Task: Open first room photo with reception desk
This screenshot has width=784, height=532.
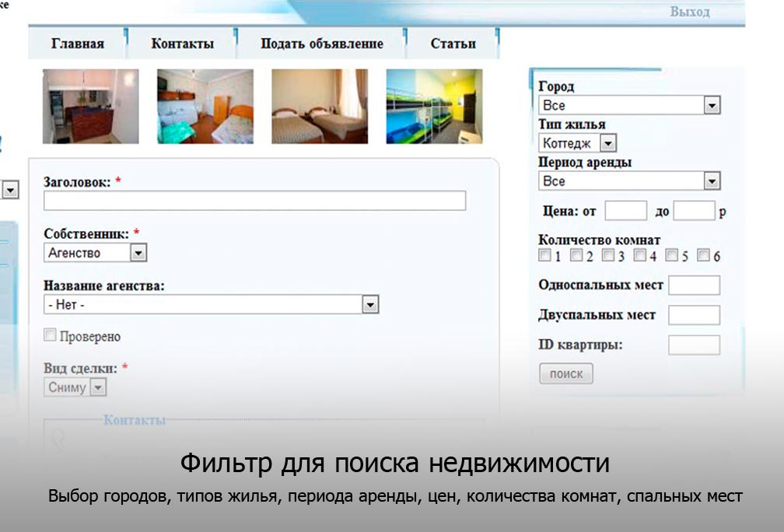Action: [x=90, y=107]
